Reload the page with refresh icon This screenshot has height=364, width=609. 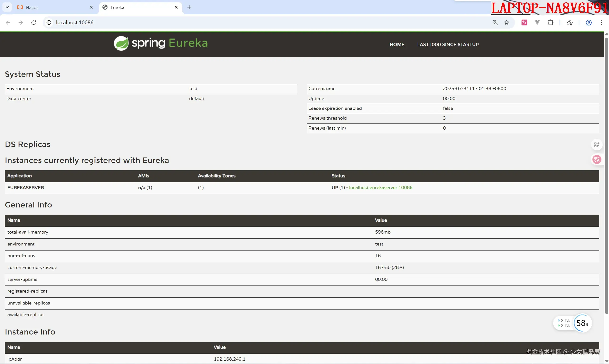pyautogui.click(x=34, y=23)
